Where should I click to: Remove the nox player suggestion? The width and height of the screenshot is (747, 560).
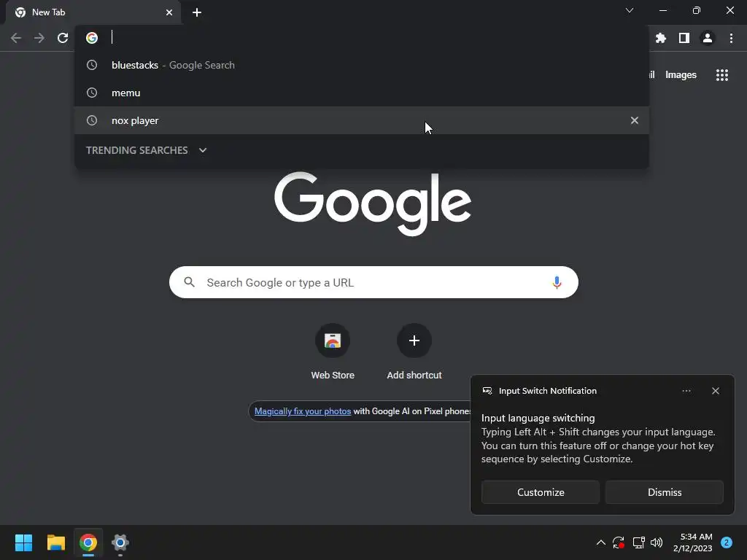[x=634, y=120]
